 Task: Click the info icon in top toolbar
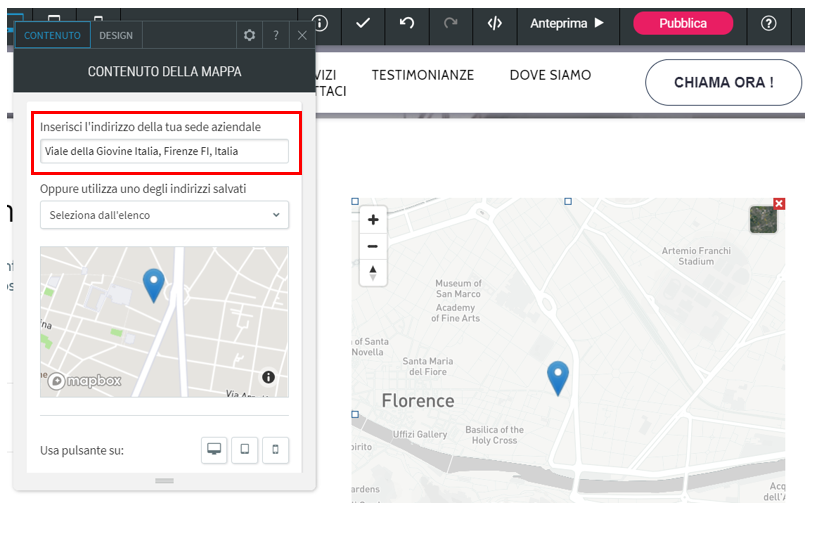point(320,23)
